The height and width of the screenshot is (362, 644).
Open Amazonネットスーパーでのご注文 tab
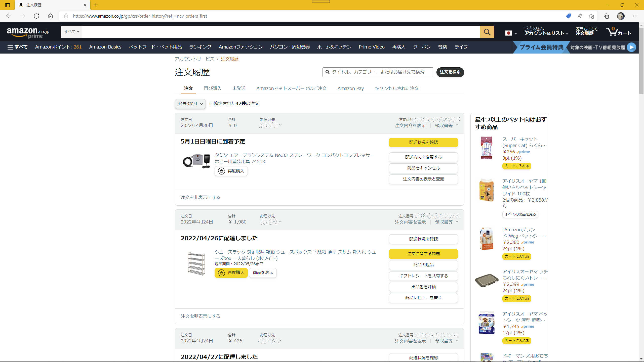tap(291, 88)
